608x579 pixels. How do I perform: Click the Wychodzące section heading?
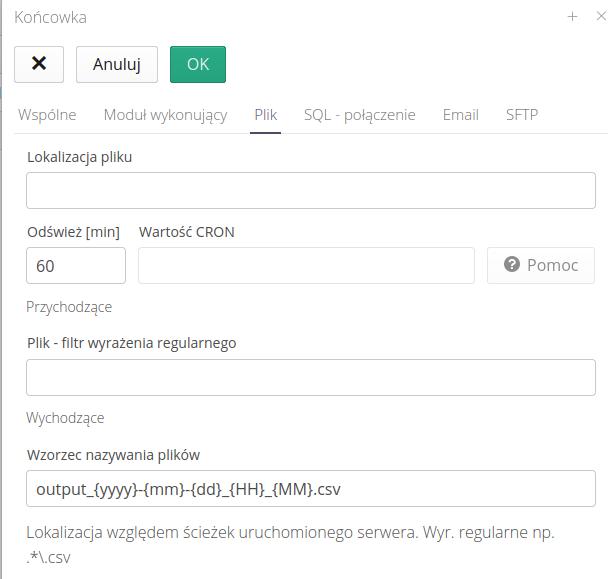[x=65, y=418]
